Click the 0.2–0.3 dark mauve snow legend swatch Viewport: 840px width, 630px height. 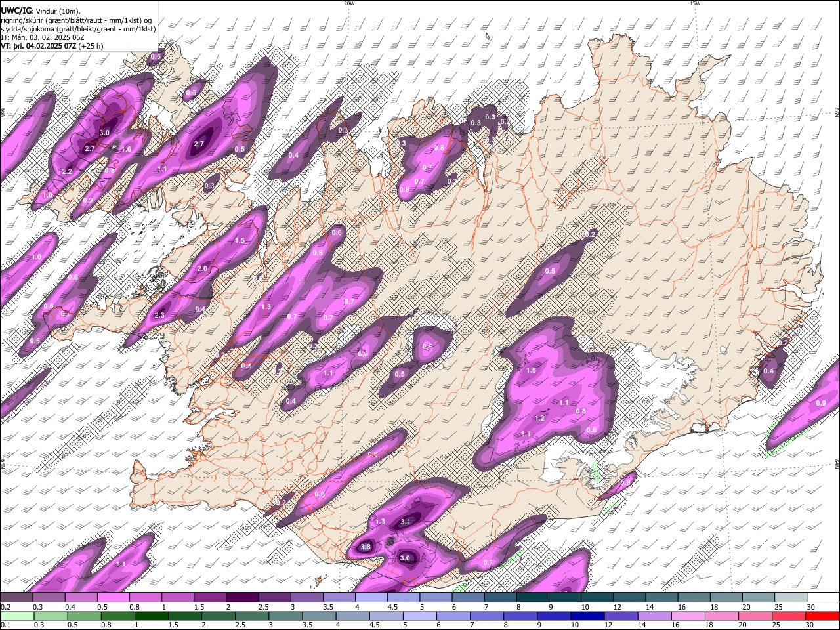(x=16, y=597)
